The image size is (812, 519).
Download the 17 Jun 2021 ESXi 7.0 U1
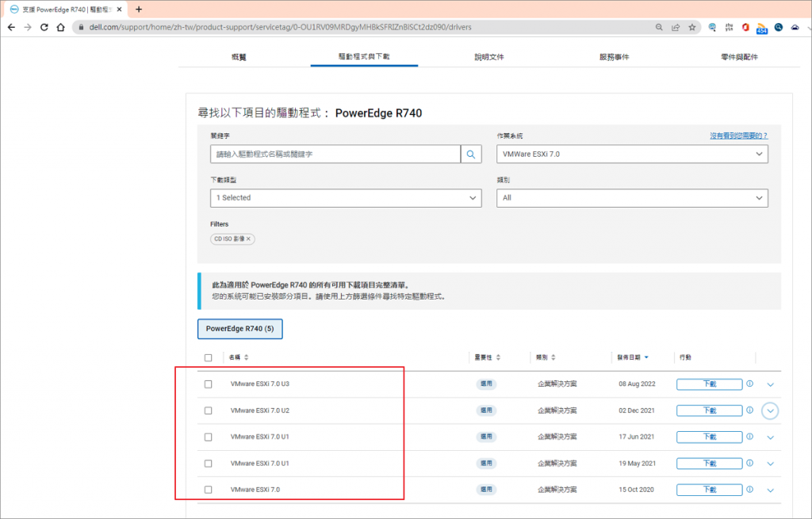tap(709, 437)
